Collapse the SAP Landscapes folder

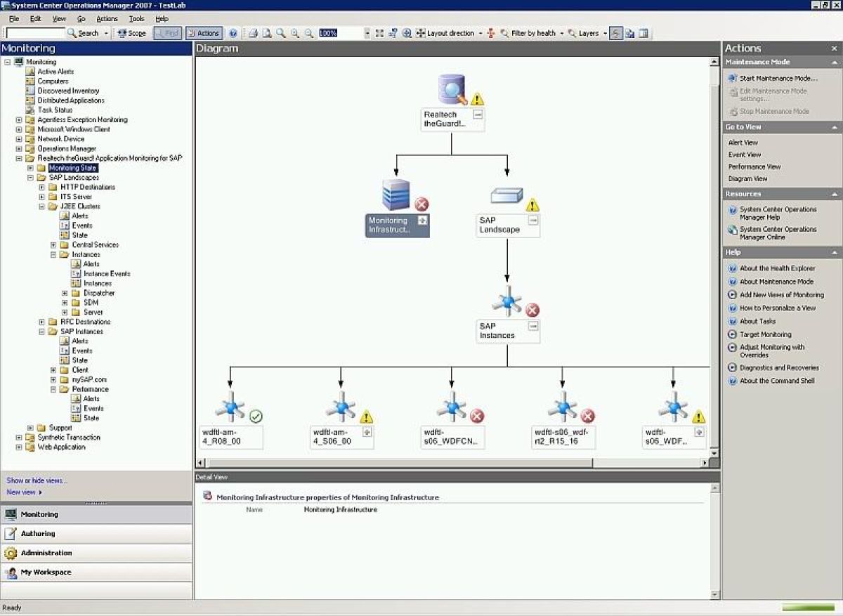tap(32, 177)
